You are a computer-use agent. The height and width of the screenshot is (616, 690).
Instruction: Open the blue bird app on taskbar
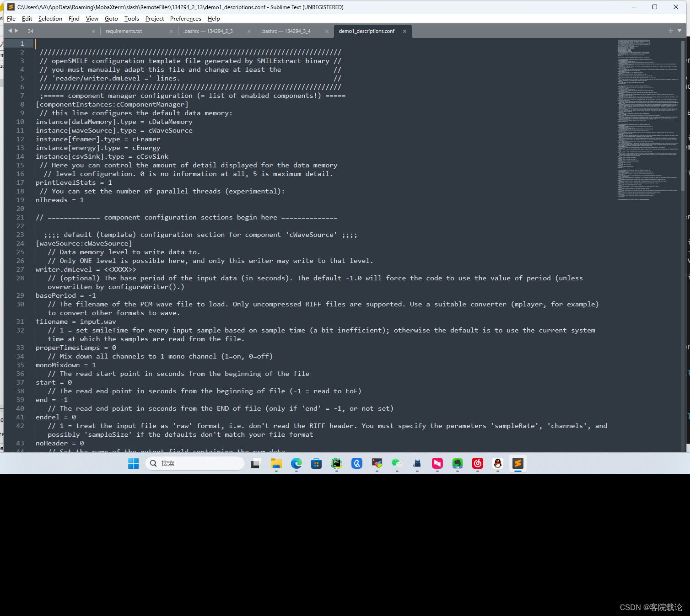click(x=357, y=463)
